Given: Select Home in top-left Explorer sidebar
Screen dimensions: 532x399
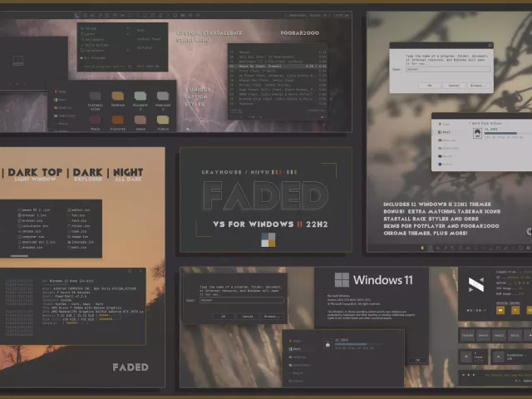Looking at the screenshot, I should [x=60, y=91].
